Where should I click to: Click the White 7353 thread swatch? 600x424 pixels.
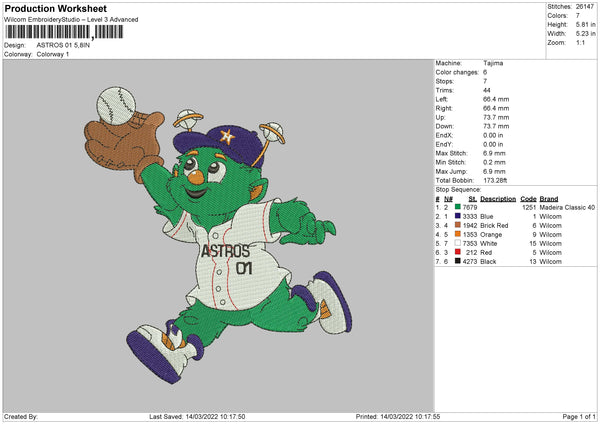[457, 243]
